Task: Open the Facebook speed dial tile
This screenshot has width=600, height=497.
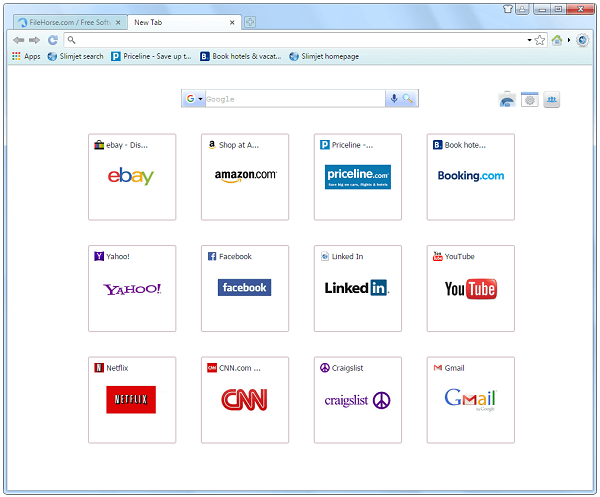Action: point(245,288)
